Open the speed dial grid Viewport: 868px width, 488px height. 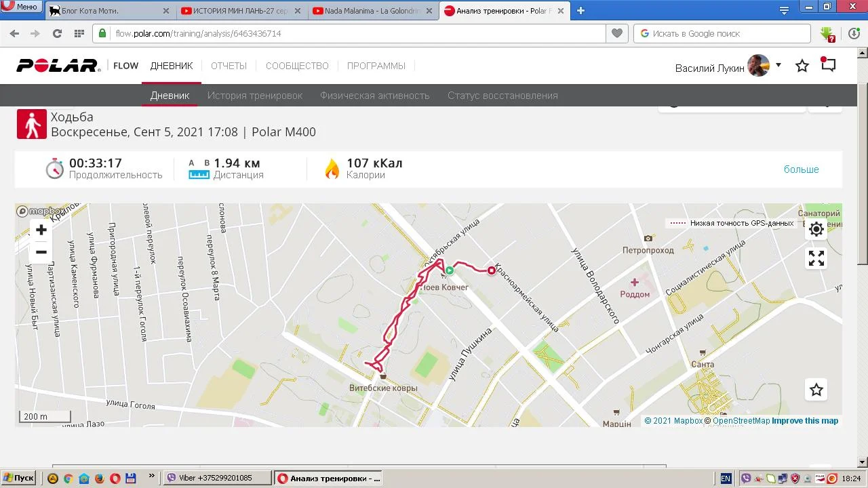[x=79, y=33]
